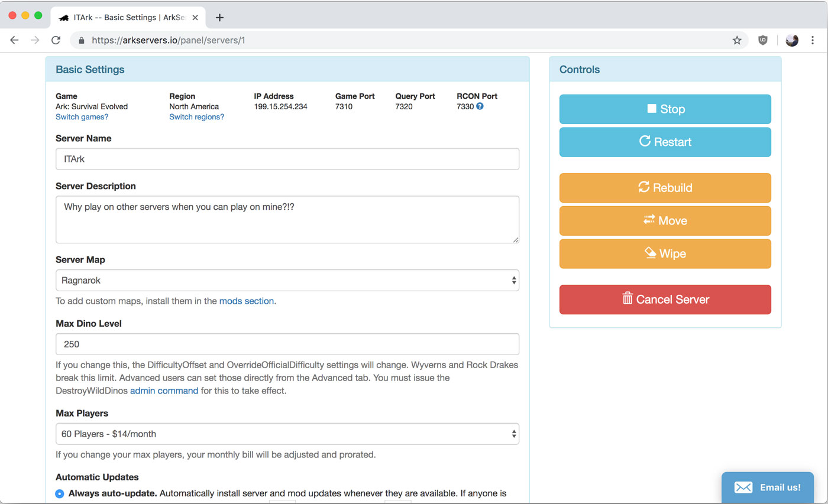Expand the Max Players dropdown
828x504 pixels.
287,434
